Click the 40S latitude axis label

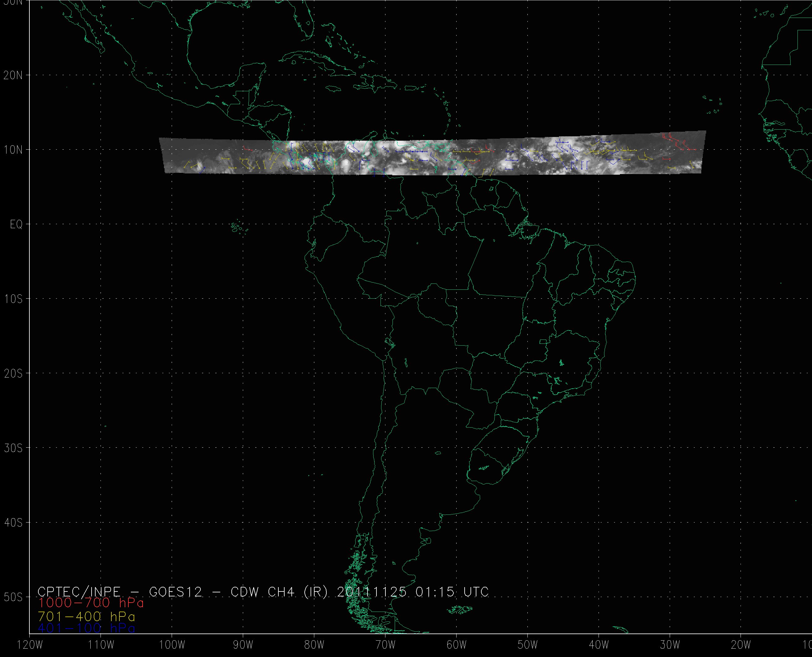point(13,523)
